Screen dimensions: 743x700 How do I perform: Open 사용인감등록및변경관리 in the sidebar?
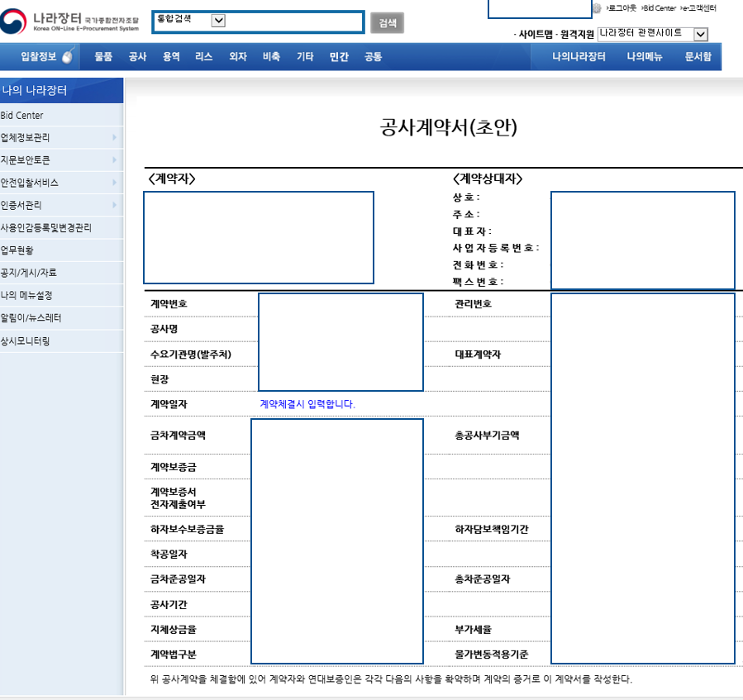pos(46,227)
